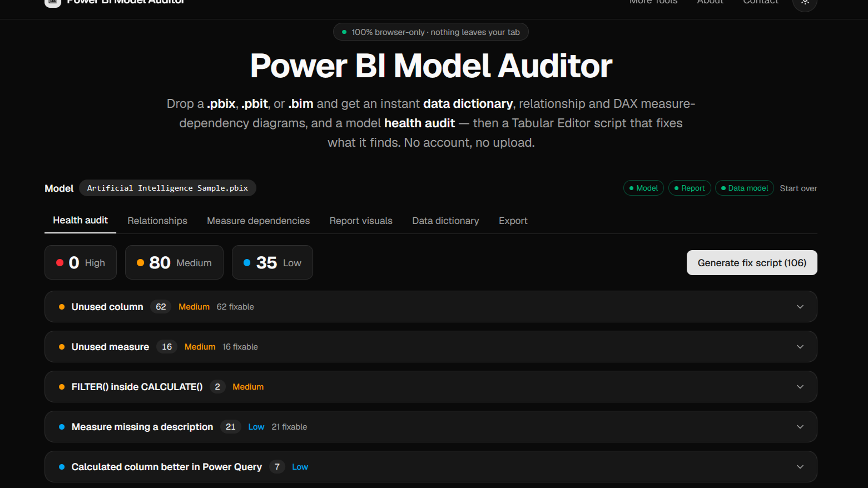Expand Calculated column better in Power Query chevron
This screenshot has width=868, height=488.
(800, 467)
